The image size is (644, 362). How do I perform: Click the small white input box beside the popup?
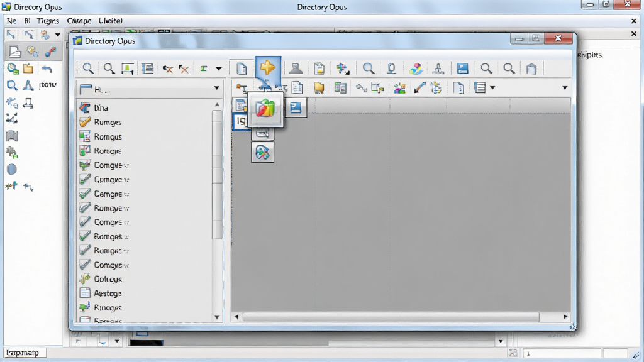tap(240, 121)
